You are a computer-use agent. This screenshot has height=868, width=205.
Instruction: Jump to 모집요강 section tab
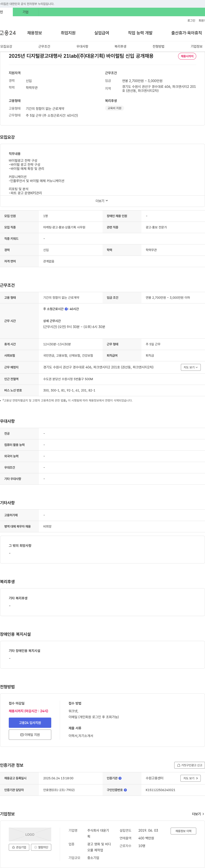(x=6, y=47)
